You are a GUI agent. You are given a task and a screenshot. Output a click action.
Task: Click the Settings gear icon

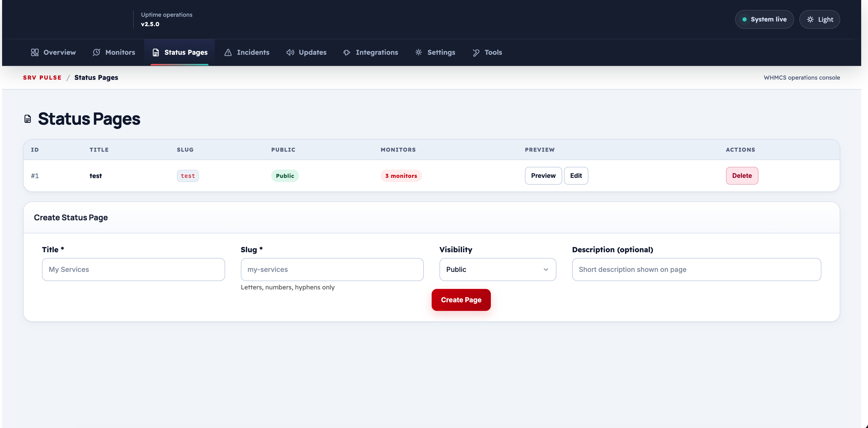click(419, 52)
